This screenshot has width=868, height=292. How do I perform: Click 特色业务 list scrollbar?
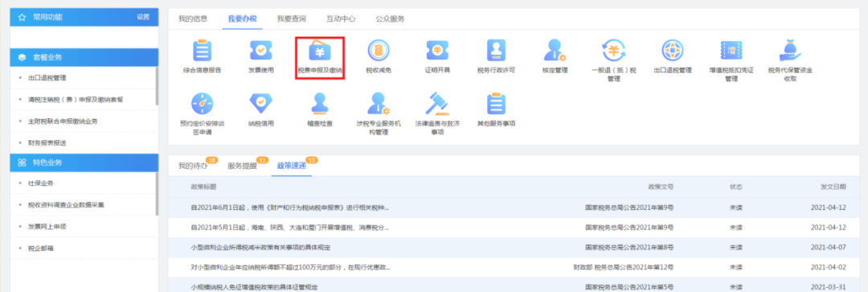coord(157,193)
